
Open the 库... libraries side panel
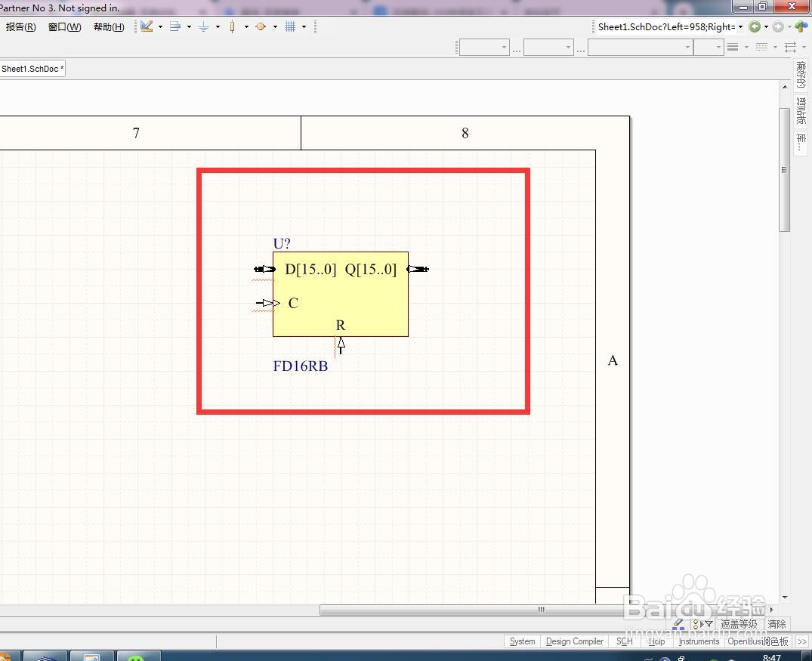801,142
